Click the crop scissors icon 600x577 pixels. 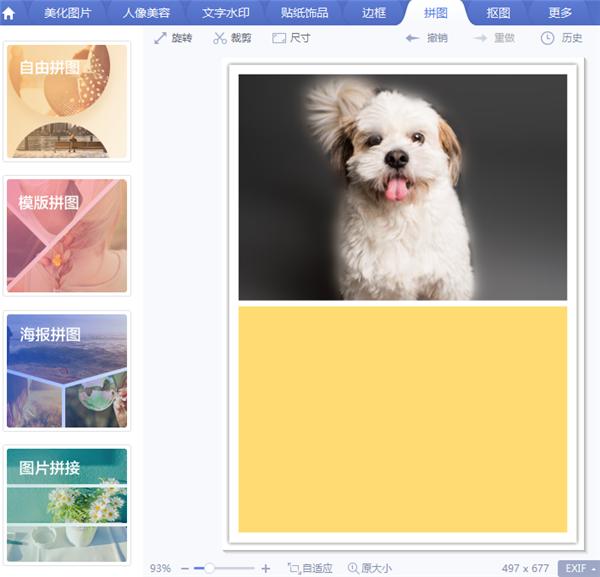pos(220,38)
